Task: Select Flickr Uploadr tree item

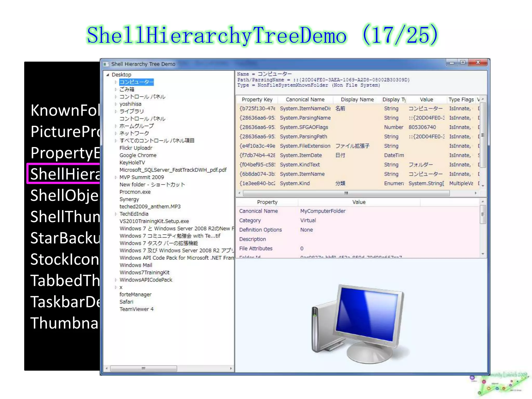Action: click(x=136, y=148)
